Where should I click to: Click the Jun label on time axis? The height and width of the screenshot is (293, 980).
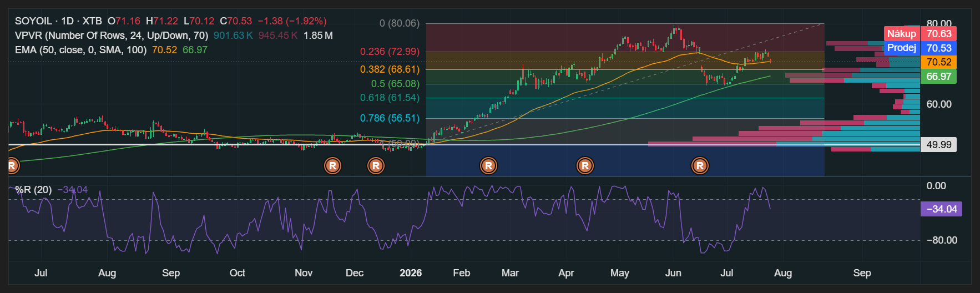(673, 273)
